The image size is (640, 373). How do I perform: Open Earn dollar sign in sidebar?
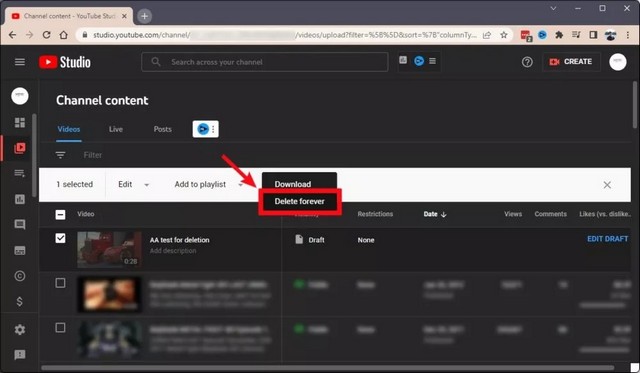pyautogui.click(x=20, y=302)
